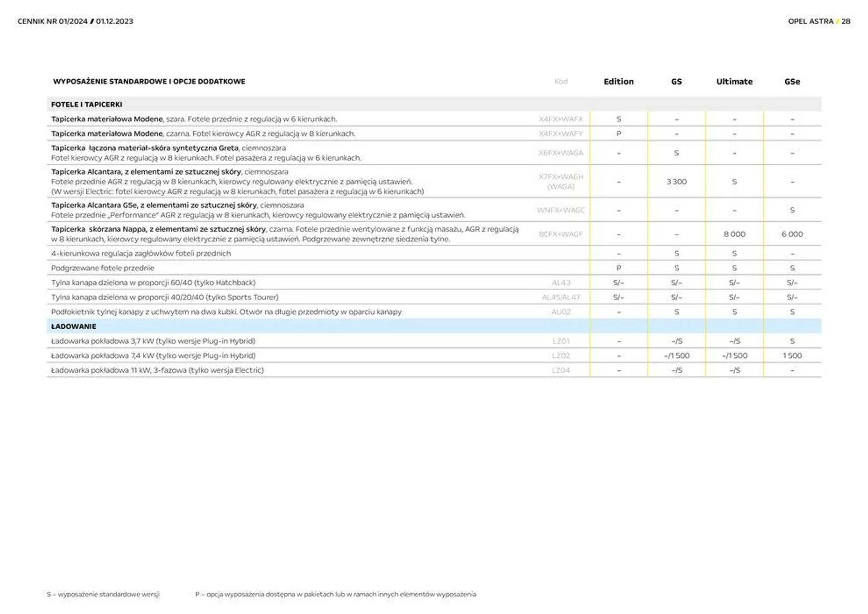Click the code 'AL43'
The height and width of the screenshot is (614, 868).
click(561, 283)
